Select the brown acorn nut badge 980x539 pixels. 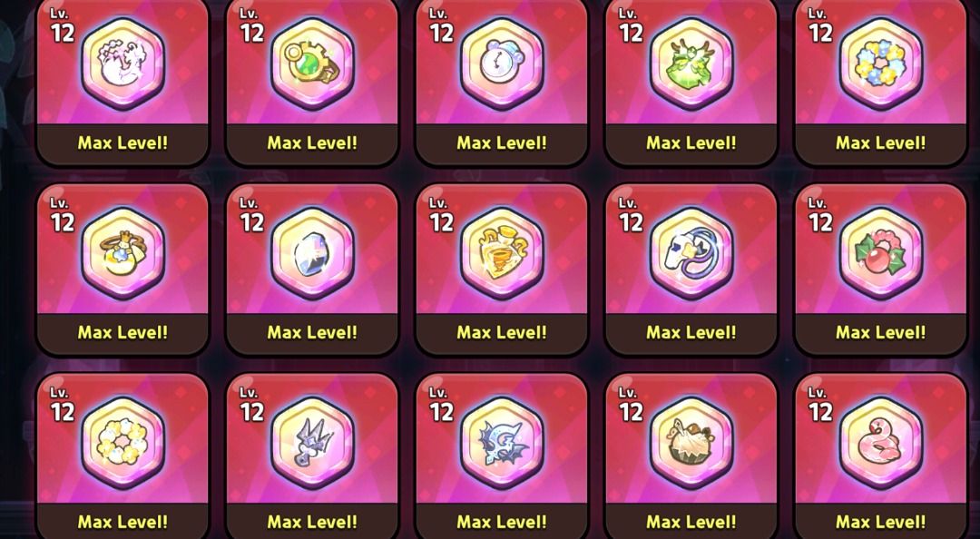[691, 442]
